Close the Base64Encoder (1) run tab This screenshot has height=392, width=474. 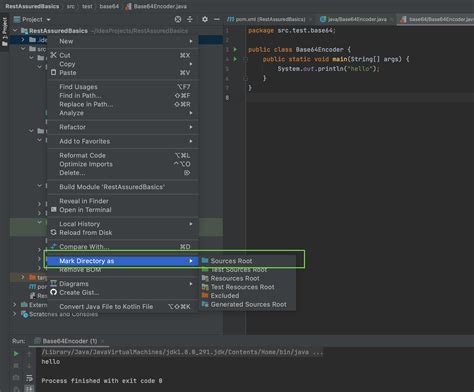(x=102, y=341)
